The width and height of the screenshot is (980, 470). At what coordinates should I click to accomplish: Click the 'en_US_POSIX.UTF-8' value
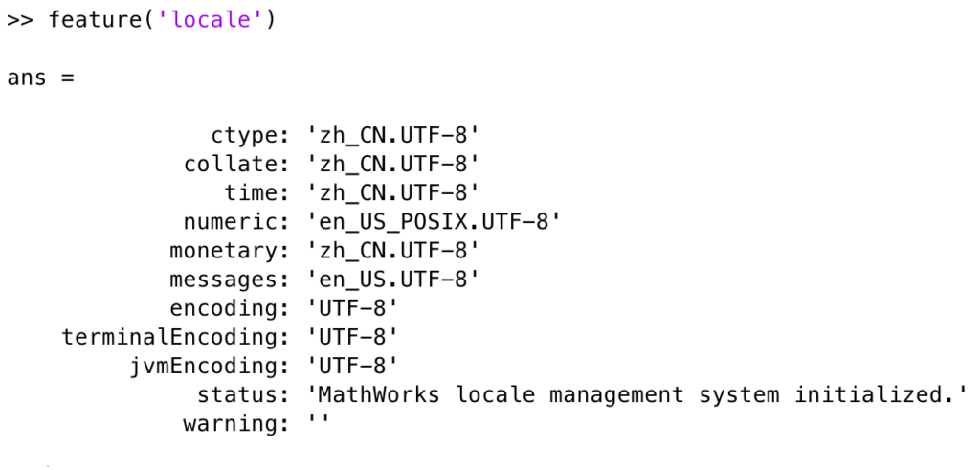tap(434, 221)
